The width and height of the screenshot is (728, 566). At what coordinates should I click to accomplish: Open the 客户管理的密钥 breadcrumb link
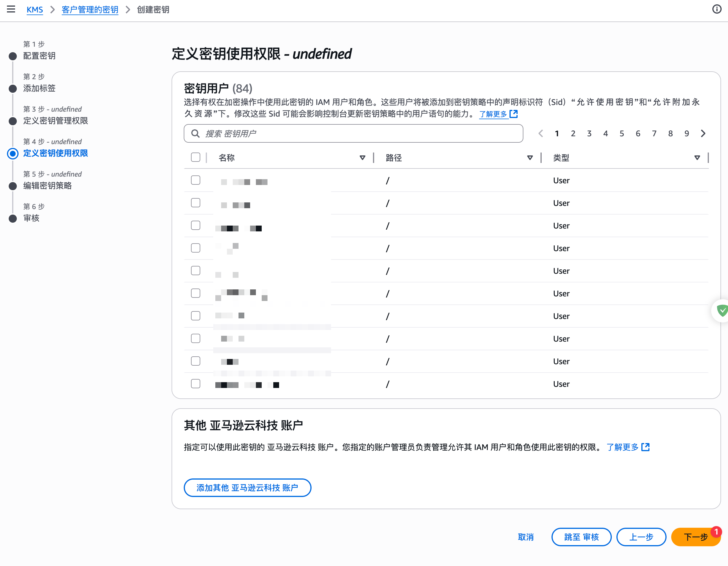pyautogui.click(x=90, y=10)
